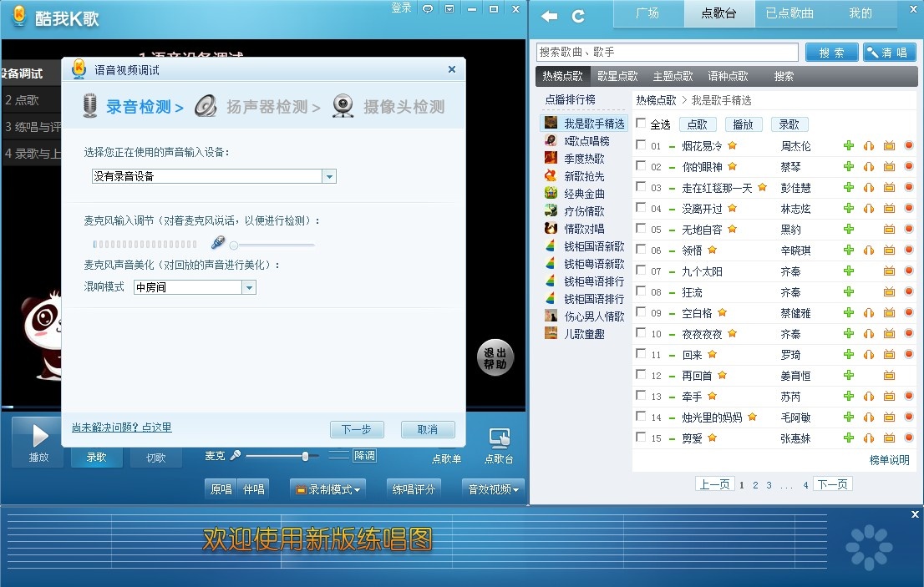Click the 榜单说明 link
This screenshot has width=924, height=587.
coord(889,460)
